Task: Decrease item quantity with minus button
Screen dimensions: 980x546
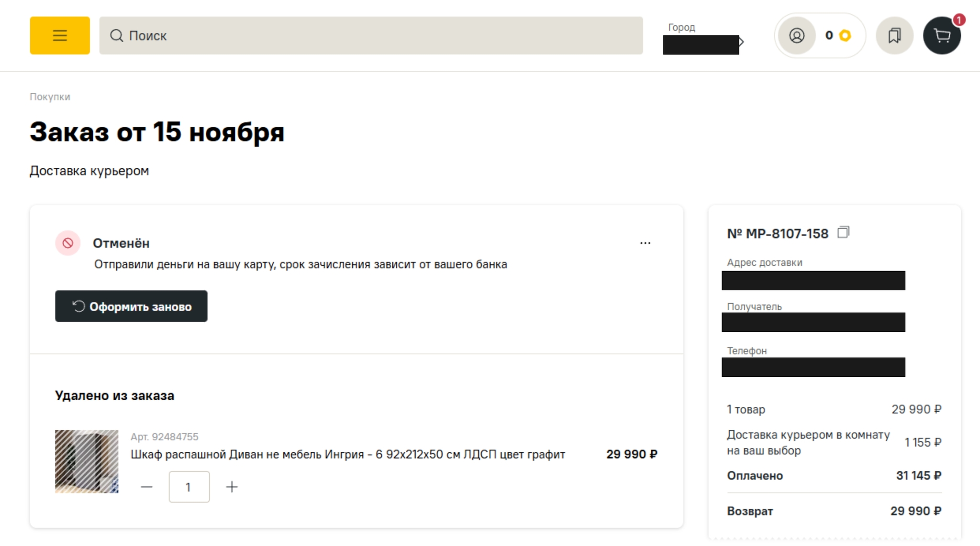Action: coord(147,487)
